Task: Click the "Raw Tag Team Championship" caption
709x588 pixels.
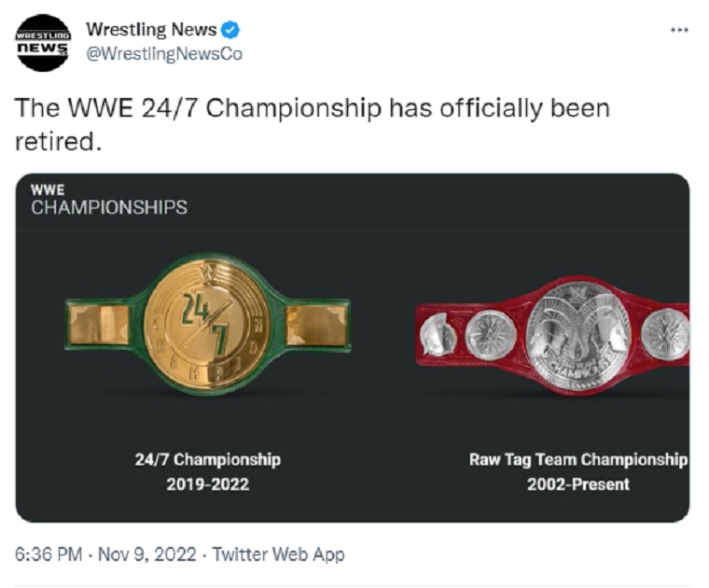Action: 577,459
